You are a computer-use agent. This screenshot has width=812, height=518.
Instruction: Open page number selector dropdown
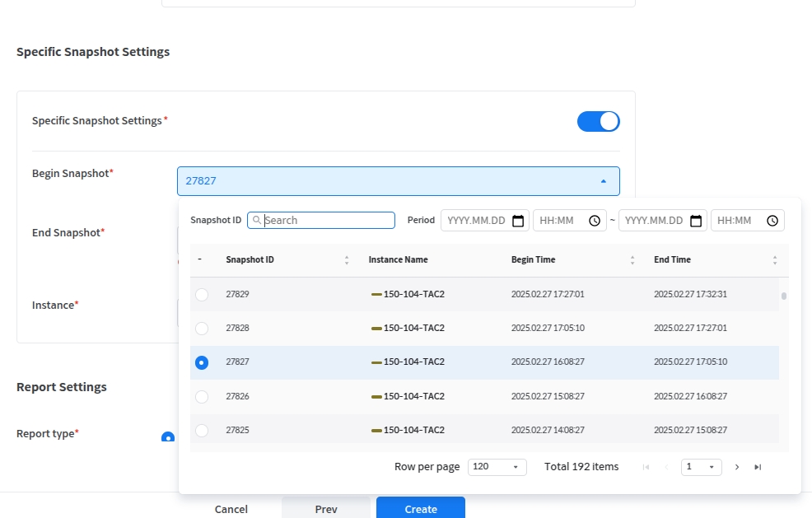pyautogui.click(x=701, y=467)
